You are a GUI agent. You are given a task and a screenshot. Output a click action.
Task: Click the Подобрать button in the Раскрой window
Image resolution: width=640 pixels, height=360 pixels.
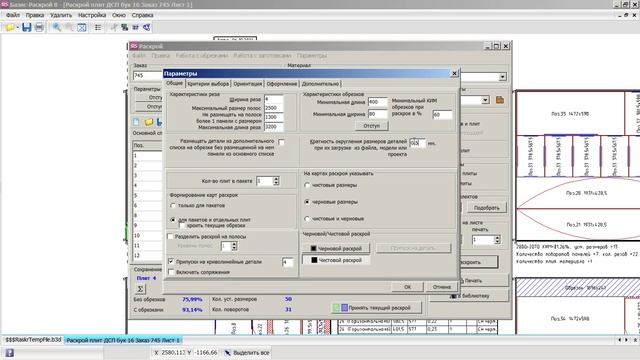click(487, 208)
